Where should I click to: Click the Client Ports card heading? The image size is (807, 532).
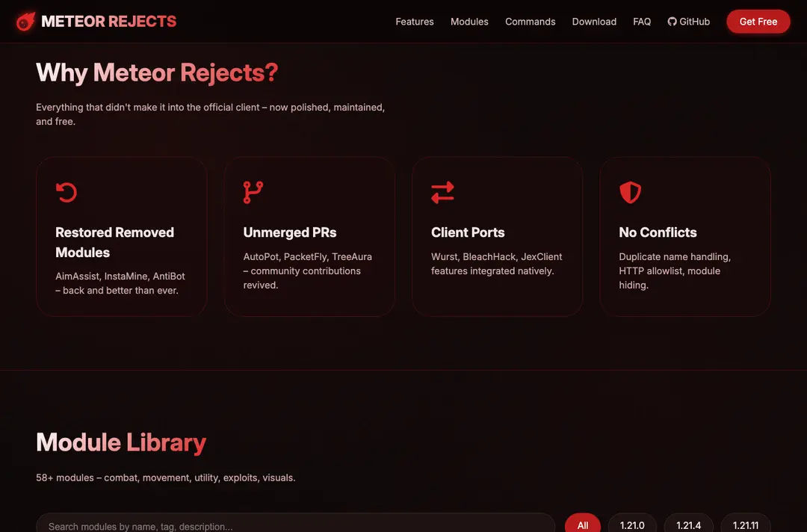[x=468, y=232]
